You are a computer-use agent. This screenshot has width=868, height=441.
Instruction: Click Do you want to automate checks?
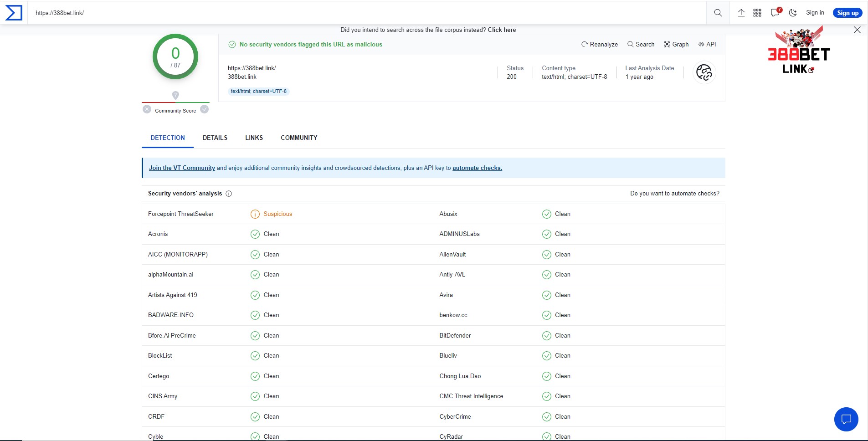tap(675, 194)
